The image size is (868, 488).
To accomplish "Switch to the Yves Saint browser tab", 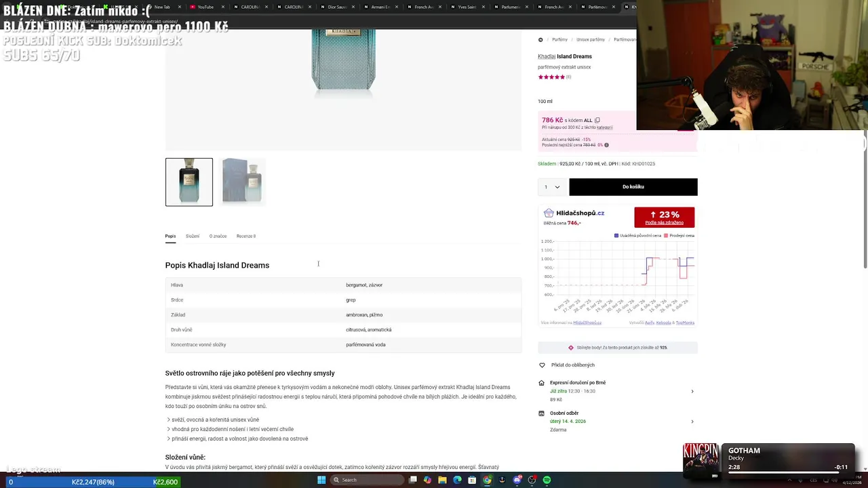I will pyautogui.click(x=469, y=7).
